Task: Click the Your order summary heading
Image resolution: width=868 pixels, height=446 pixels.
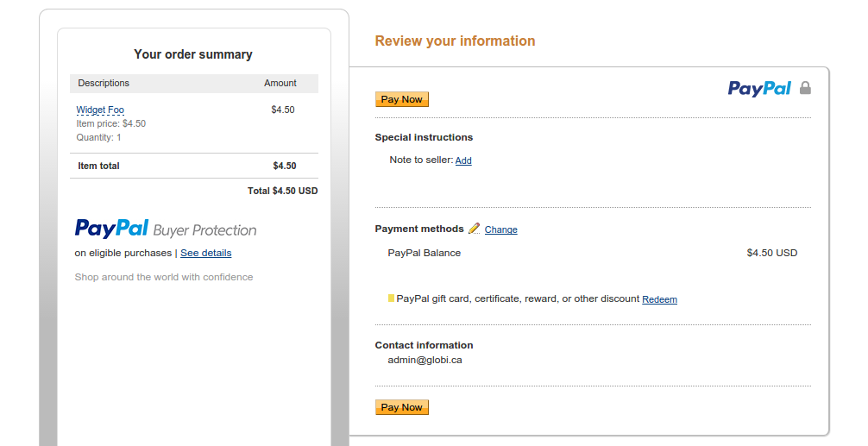Action: pos(193,54)
